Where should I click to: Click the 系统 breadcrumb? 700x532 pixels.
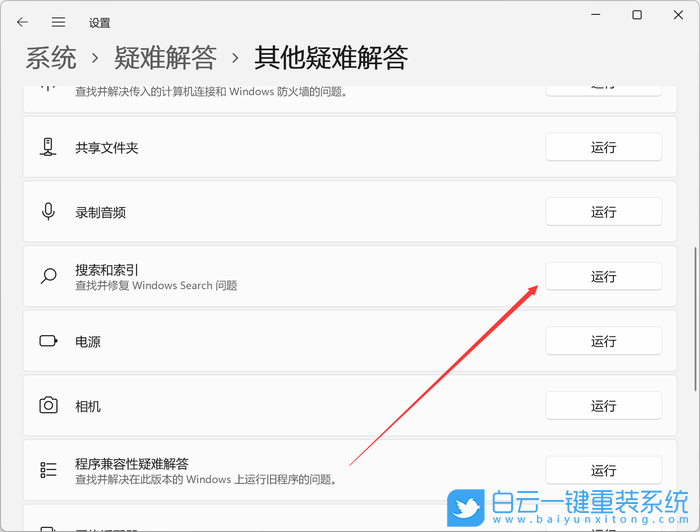coord(51,58)
